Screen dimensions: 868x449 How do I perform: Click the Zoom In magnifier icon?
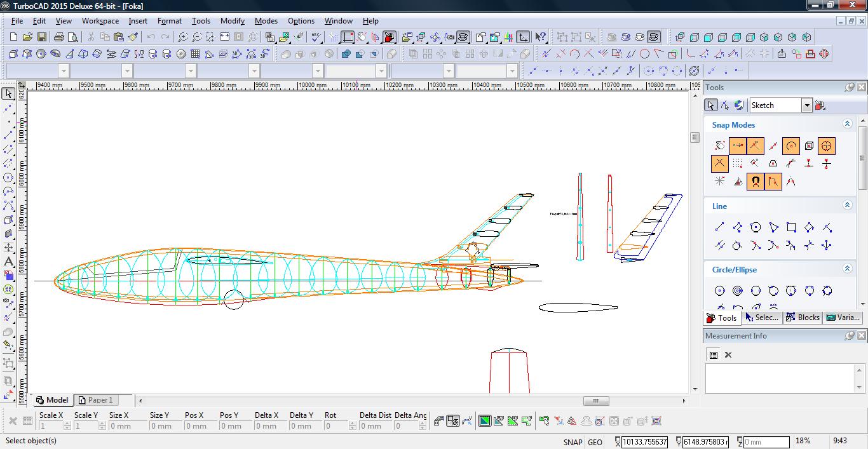click(x=183, y=37)
